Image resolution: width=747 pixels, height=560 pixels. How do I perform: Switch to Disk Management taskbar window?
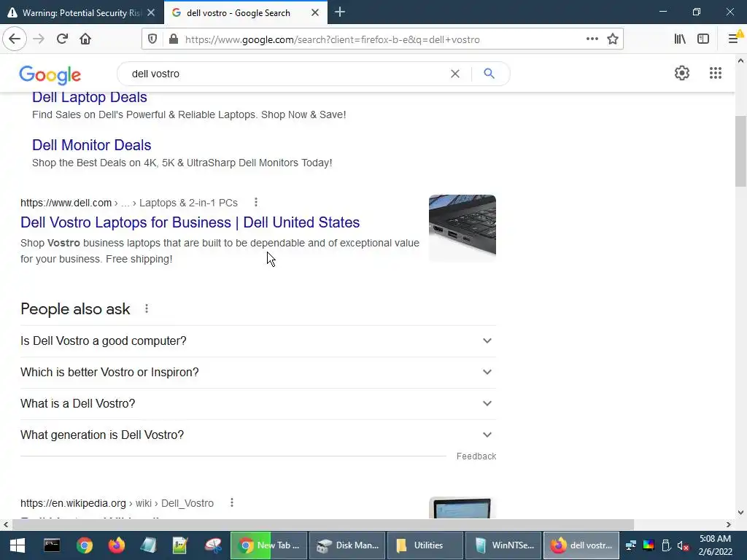[347, 545]
